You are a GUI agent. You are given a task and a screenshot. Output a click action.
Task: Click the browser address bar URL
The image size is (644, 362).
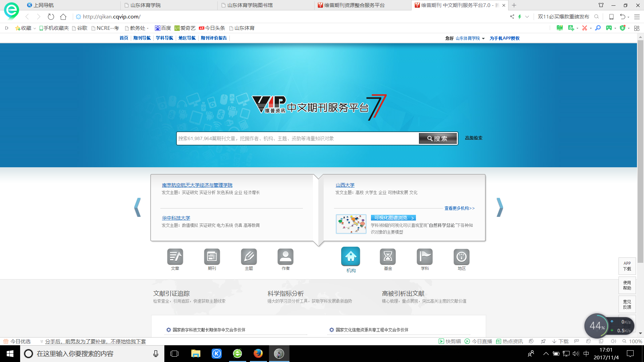(111, 16)
